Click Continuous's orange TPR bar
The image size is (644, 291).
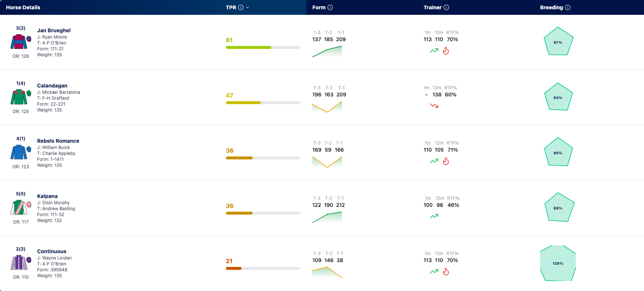(x=234, y=268)
